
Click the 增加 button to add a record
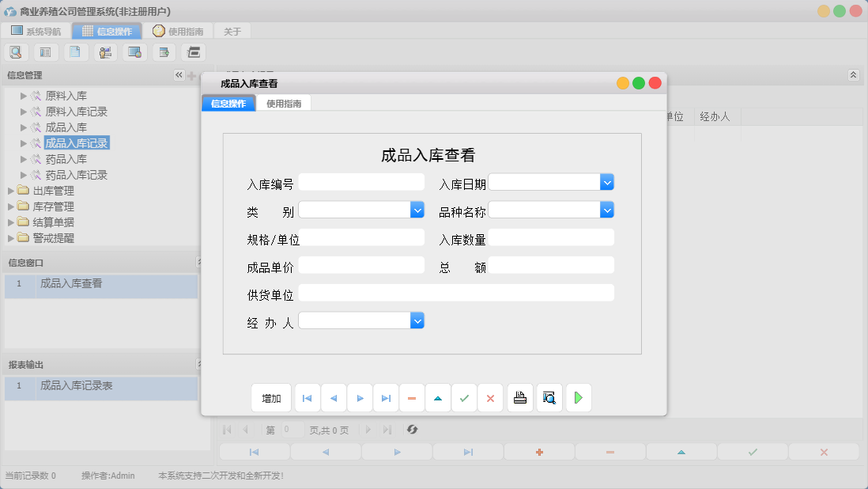point(271,398)
